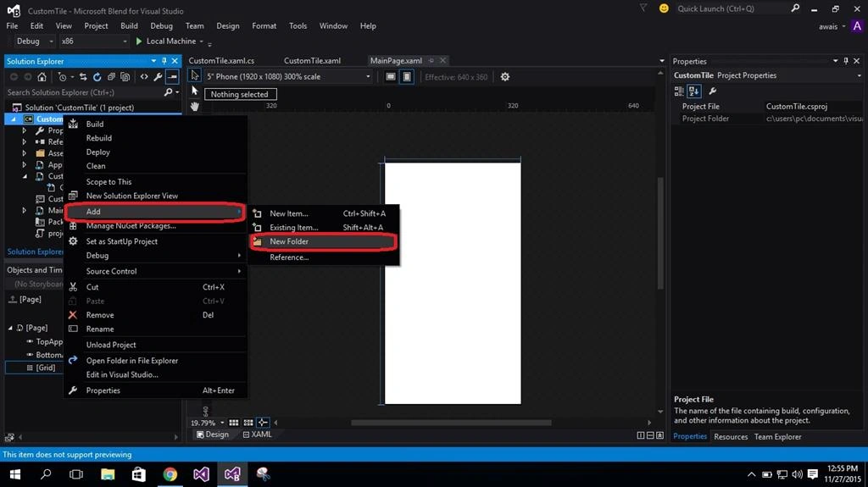
Task: Open Visual Studio from the taskbar
Action: tap(201, 474)
